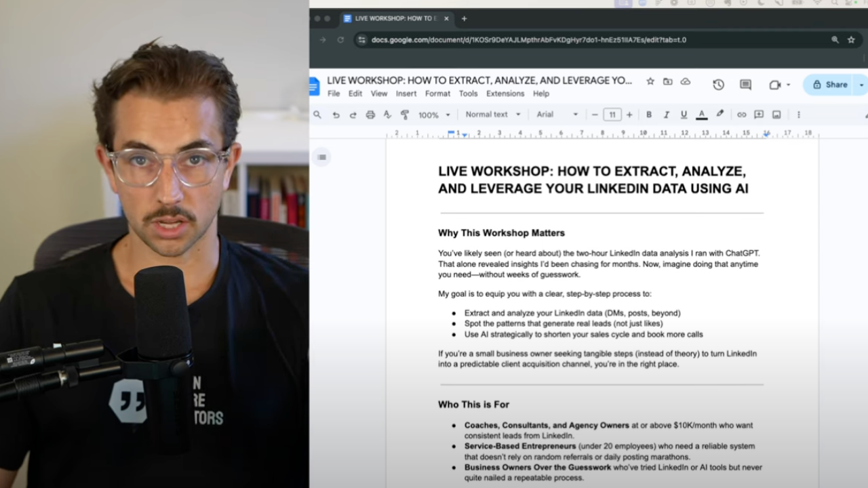Screen dimensions: 868x488
Task: Open the 100% zoom dropdown
Action: pyautogui.click(x=434, y=115)
